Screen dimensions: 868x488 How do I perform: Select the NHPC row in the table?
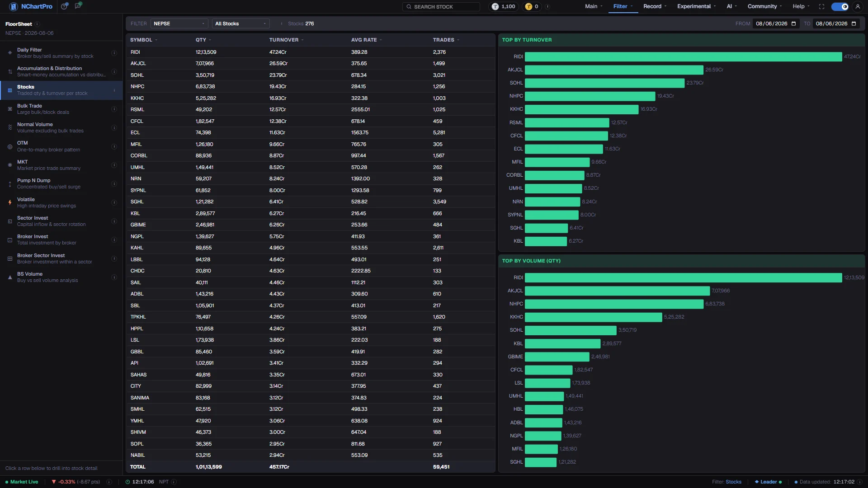[x=311, y=86]
